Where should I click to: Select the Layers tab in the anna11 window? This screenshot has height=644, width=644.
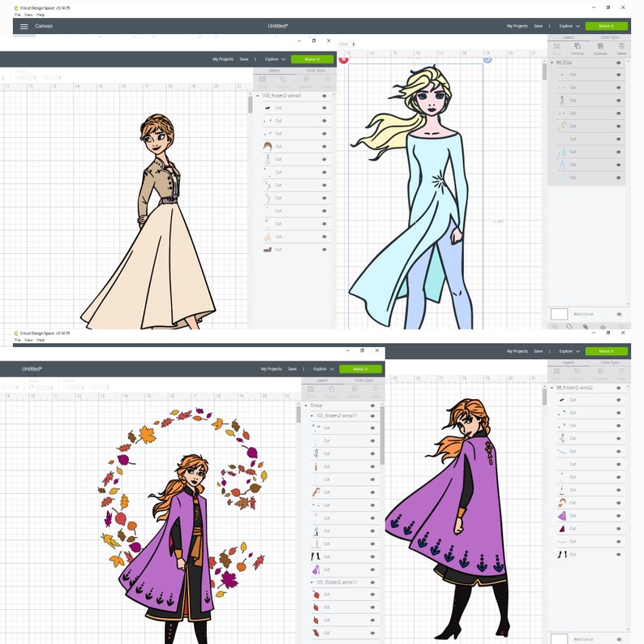click(322, 380)
